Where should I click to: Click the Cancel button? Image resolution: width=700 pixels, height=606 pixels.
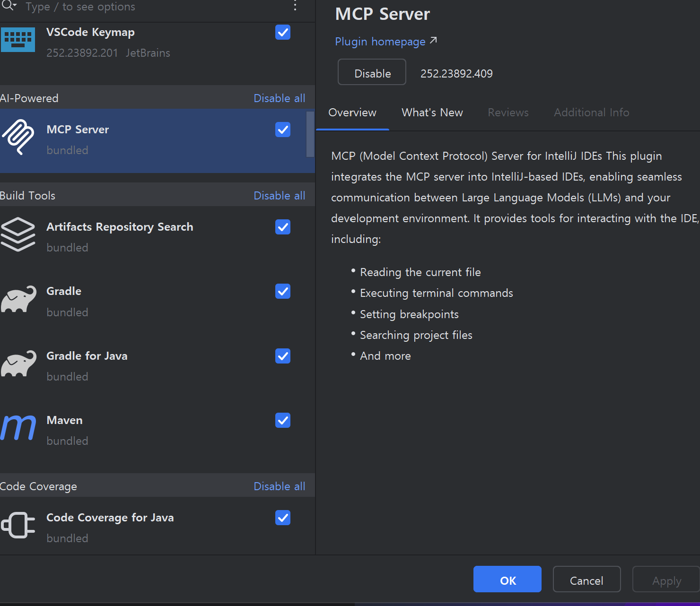click(586, 579)
